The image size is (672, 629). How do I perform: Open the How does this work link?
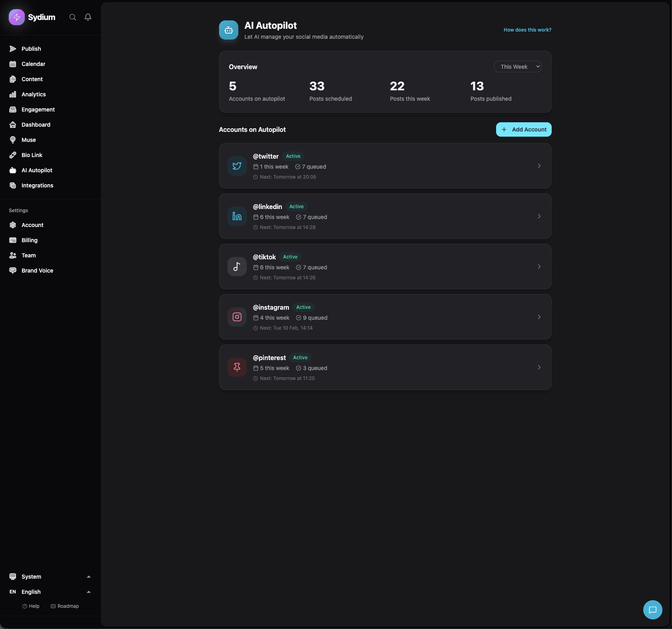click(527, 30)
